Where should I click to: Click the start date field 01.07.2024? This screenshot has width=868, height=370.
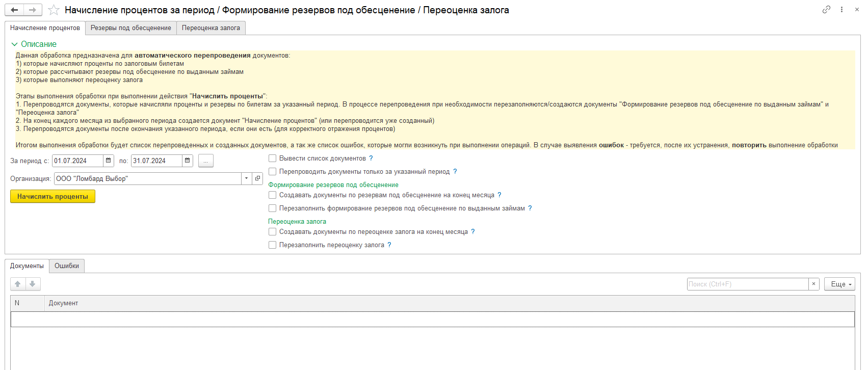point(78,161)
